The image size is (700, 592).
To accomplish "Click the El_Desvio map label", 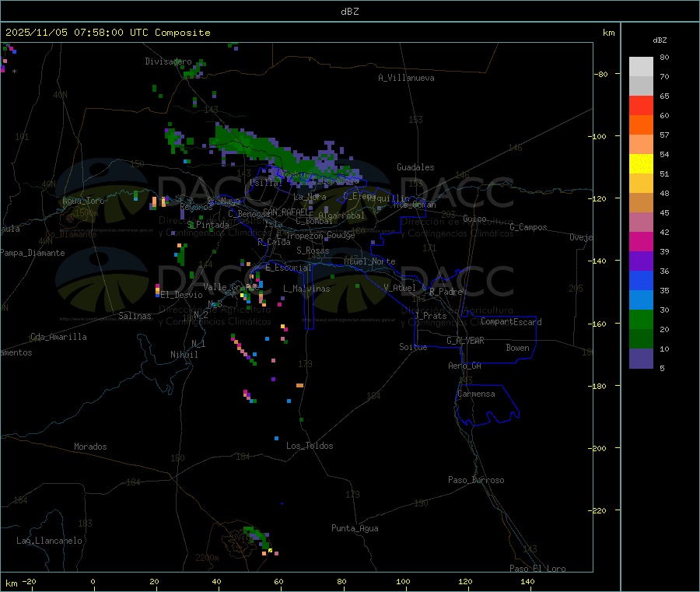I will click(181, 295).
